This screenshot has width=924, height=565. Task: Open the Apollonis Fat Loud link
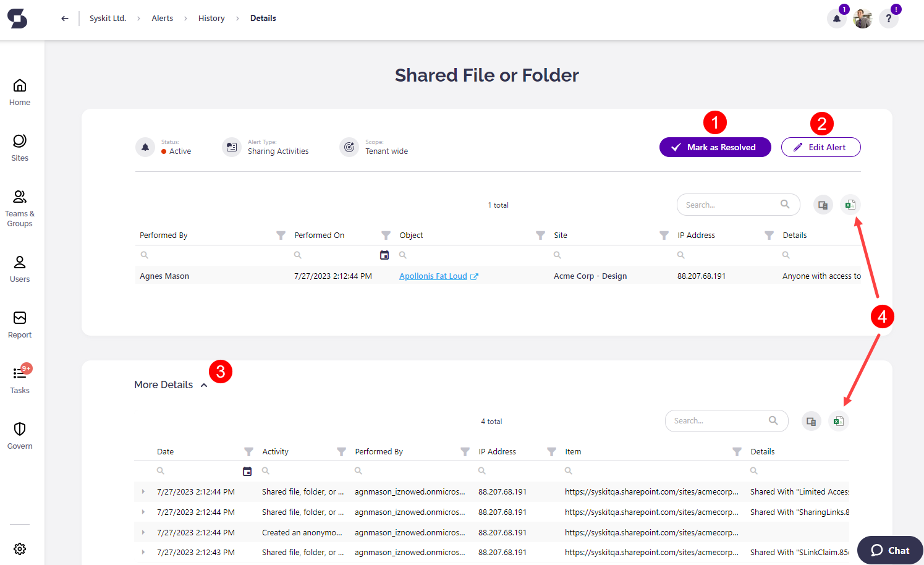tap(433, 276)
